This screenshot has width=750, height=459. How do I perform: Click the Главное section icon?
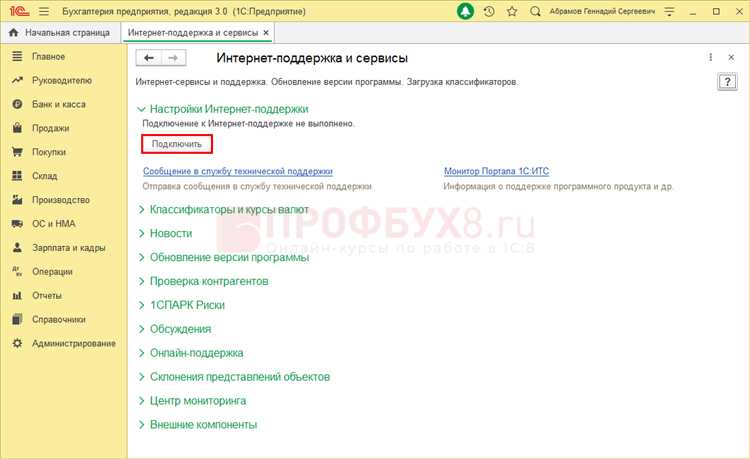click(17, 56)
